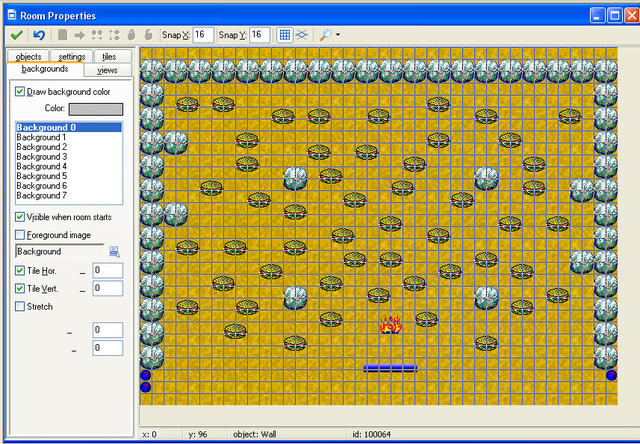Click the zoom magnifier icon

click(x=325, y=35)
